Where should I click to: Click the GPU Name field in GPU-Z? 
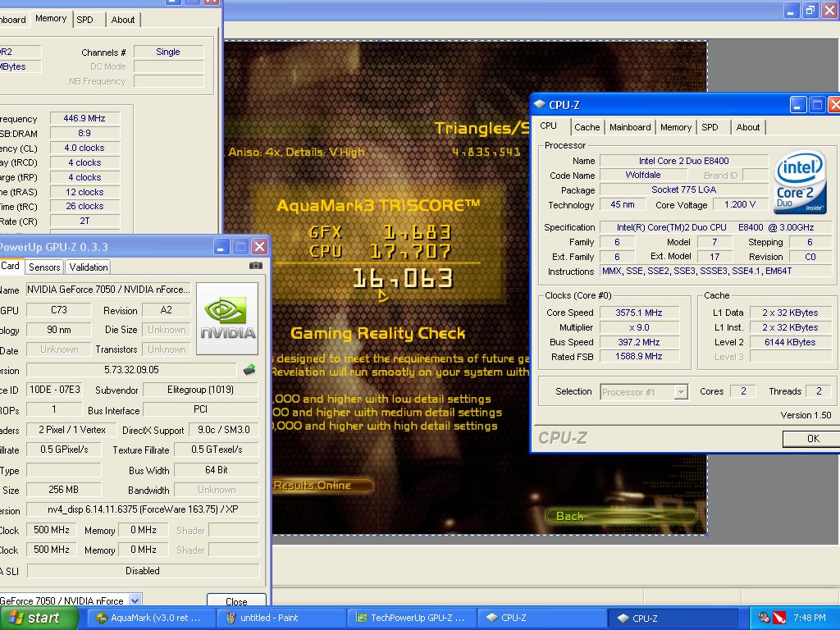108,290
